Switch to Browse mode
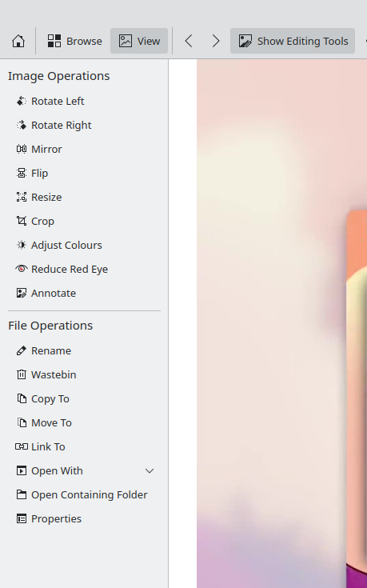 click(74, 41)
